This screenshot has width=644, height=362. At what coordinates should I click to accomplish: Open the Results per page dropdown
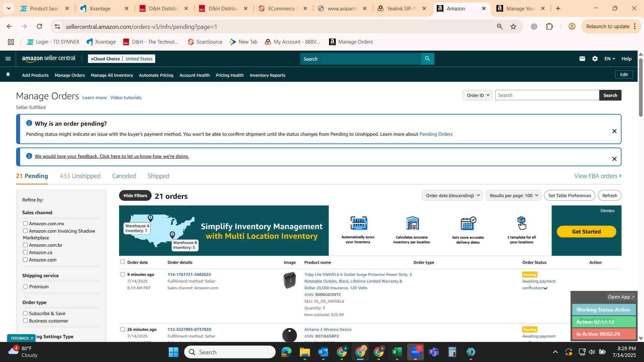513,195
